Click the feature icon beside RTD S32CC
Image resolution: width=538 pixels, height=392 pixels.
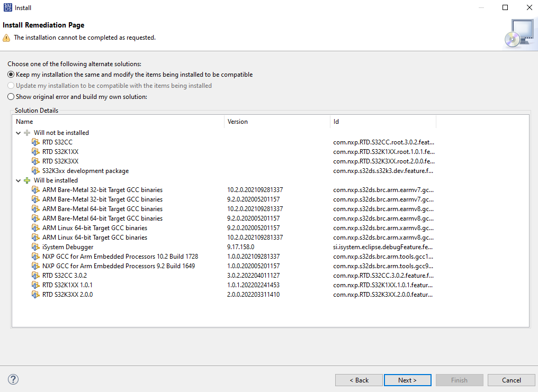(35, 142)
